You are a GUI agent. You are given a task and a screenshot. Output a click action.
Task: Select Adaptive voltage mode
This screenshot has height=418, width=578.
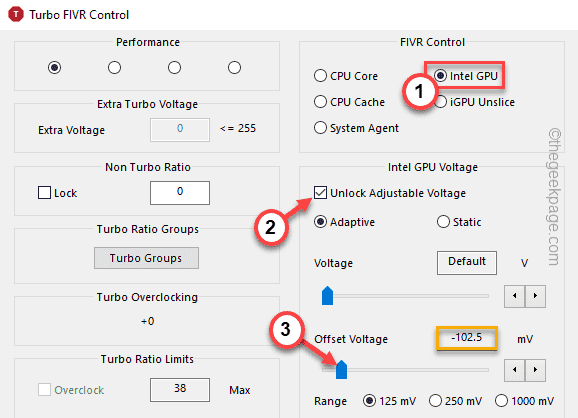[320, 222]
